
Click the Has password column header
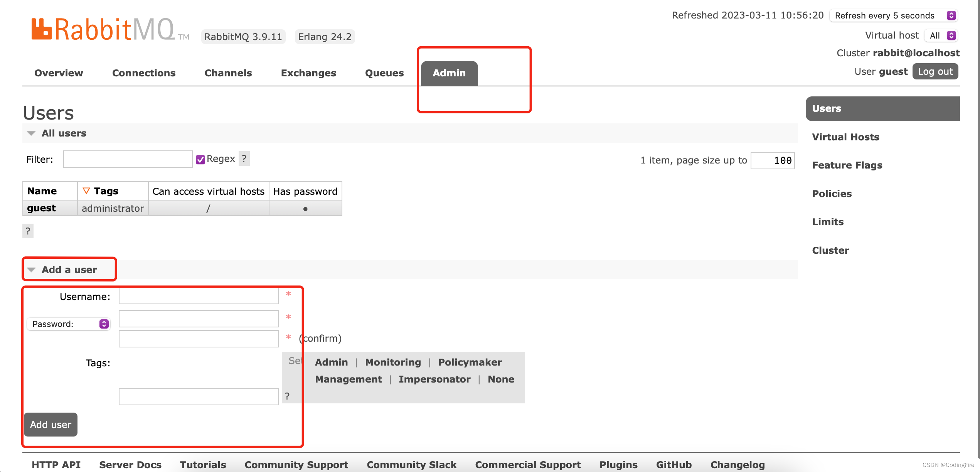[305, 191]
